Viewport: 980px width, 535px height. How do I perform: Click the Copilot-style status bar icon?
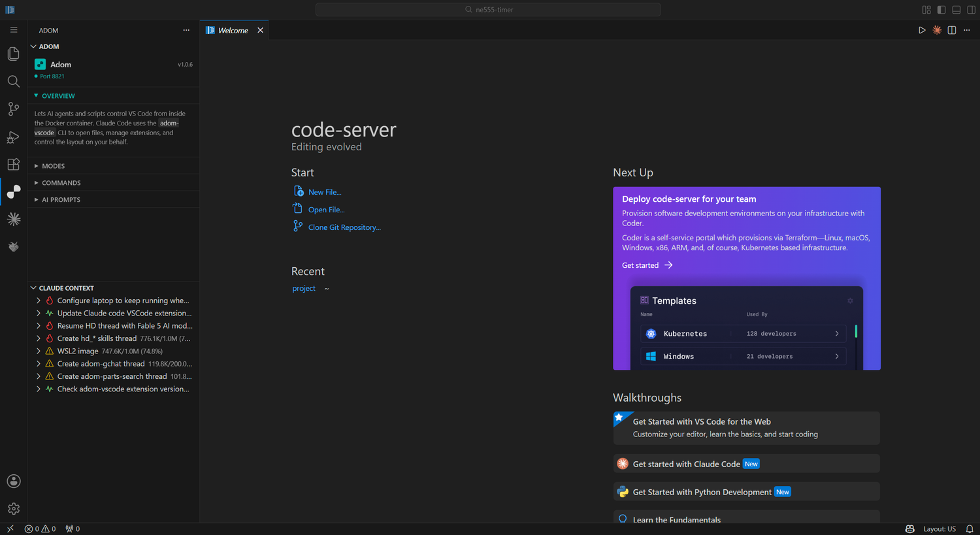click(x=909, y=529)
